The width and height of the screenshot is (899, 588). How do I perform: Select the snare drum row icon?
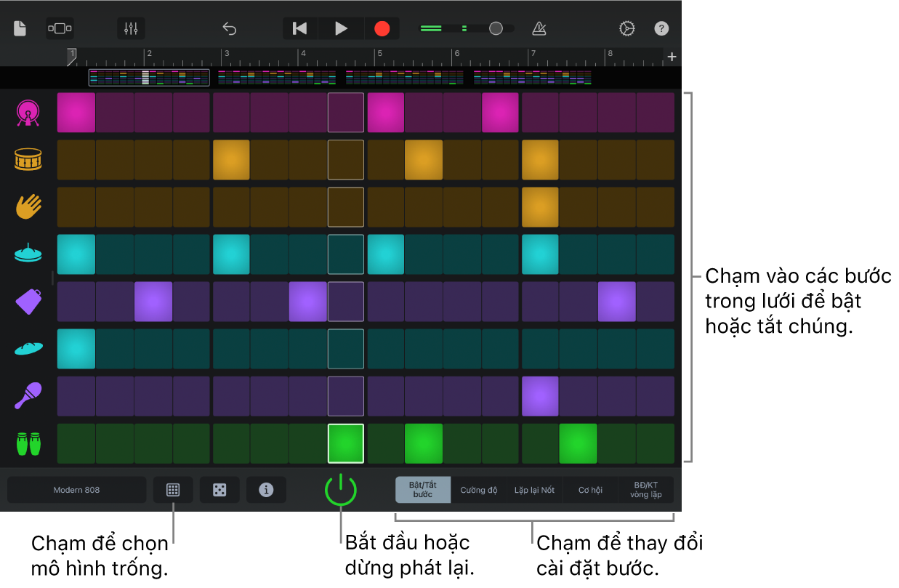click(x=28, y=160)
